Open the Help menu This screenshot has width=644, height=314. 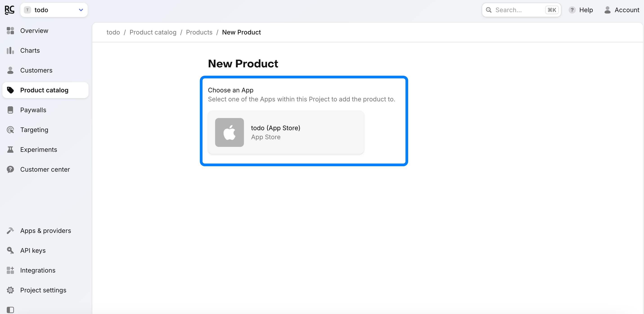[581, 10]
